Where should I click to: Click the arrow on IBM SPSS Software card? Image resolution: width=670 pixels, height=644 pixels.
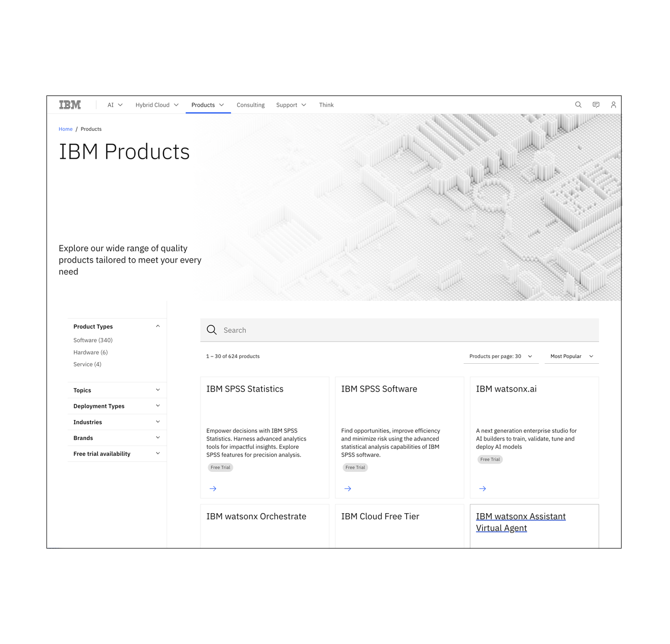[x=348, y=488]
